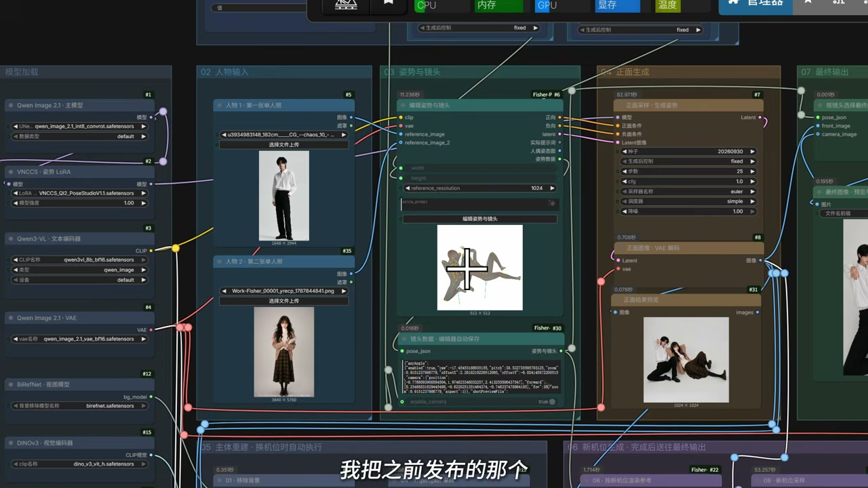Click the 编辑姿势与镜头 button above the pose preview
The height and width of the screenshot is (488, 868).
click(480, 219)
